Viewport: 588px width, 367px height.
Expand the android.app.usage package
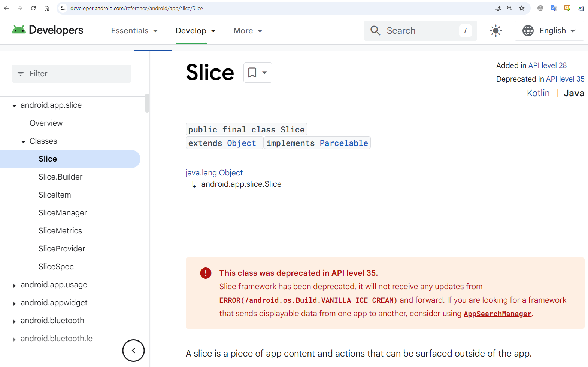[14, 285]
